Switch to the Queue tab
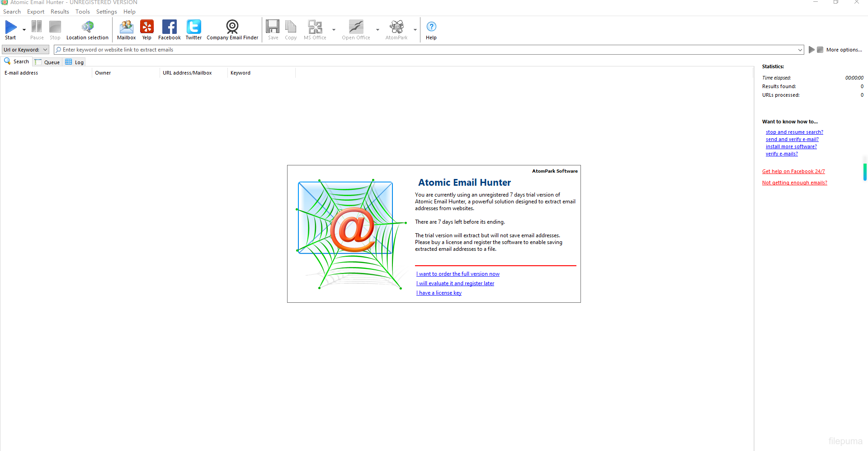This screenshot has width=868, height=451. pos(48,62)
